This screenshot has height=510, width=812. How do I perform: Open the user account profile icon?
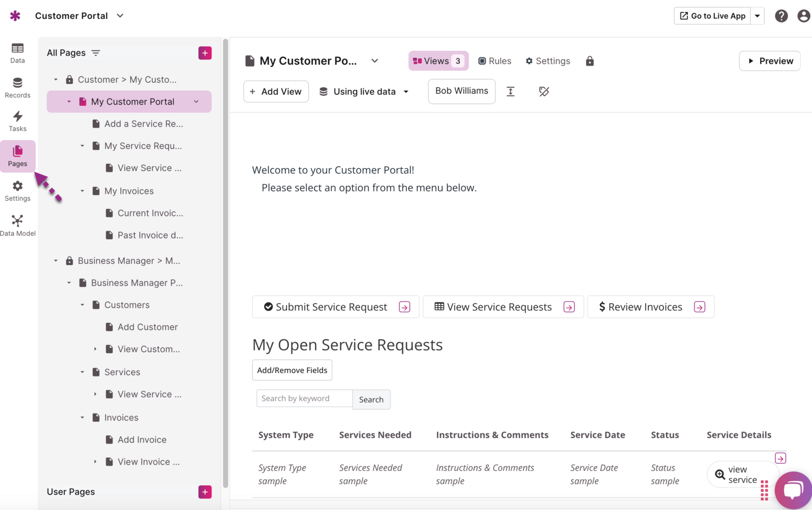click(x=803, y=16)
